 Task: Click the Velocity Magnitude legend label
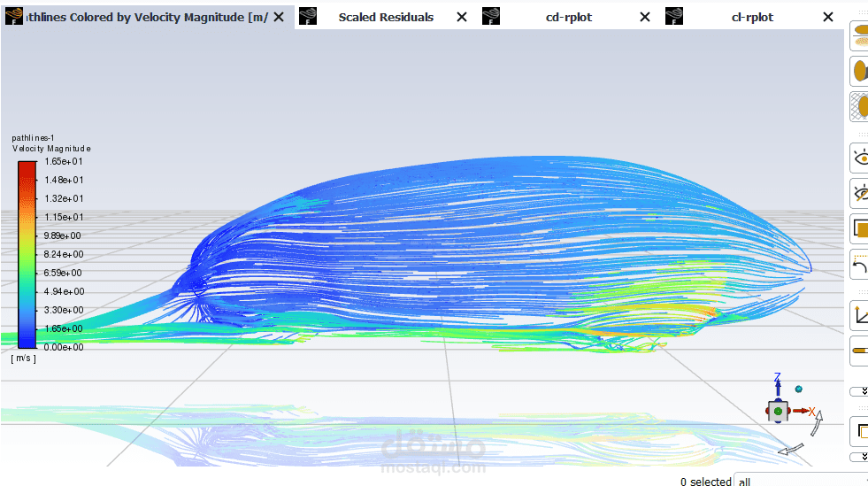(x=51, y=149)
